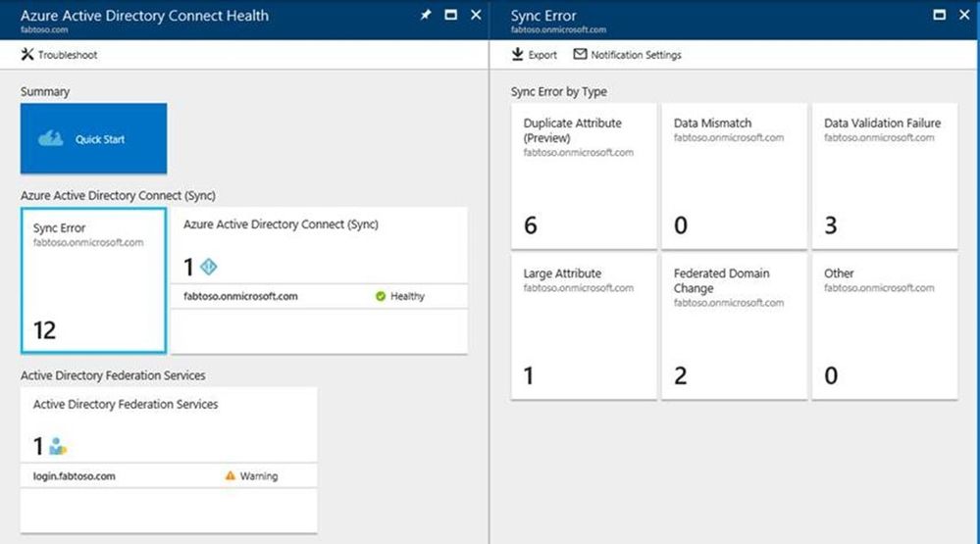Viewport: 980px width, 544px height.
Task: Open the Federated Domain Change tile
Action: 735,326
